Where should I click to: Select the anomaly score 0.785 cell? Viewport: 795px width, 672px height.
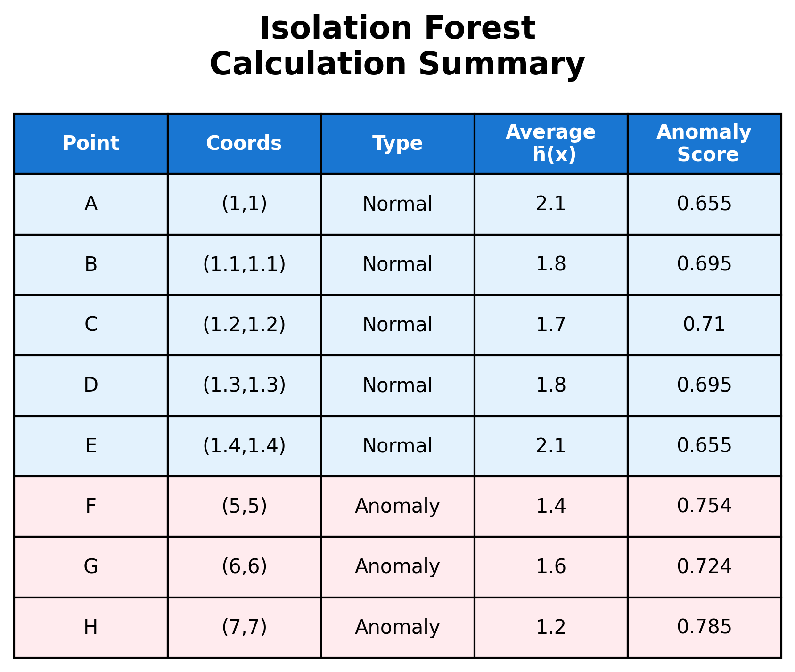pyautogui.click(x=704, y=627)
